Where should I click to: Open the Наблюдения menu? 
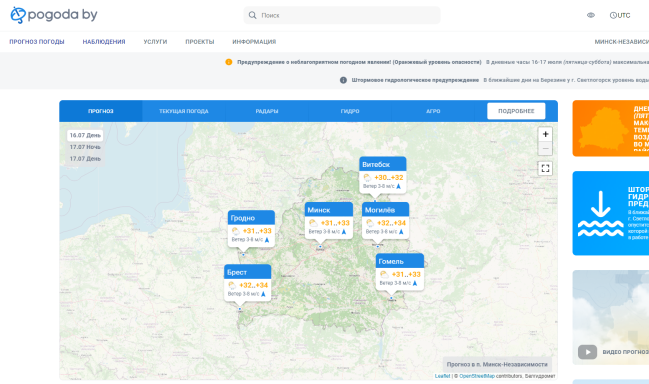(x=104, y=42)
